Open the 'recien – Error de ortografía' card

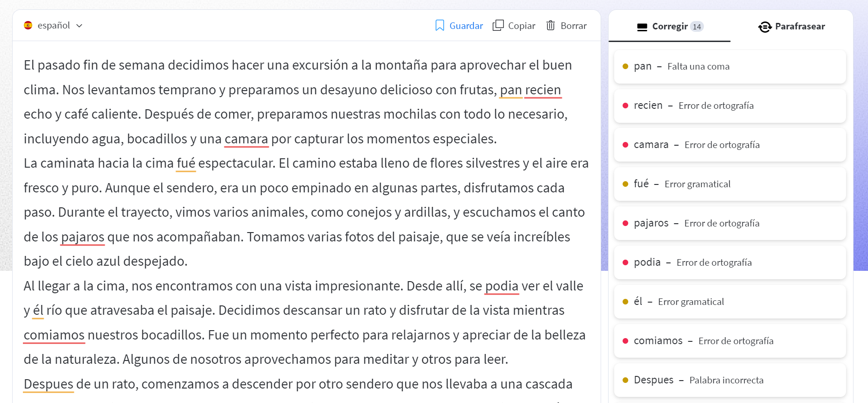coord(730,106)
